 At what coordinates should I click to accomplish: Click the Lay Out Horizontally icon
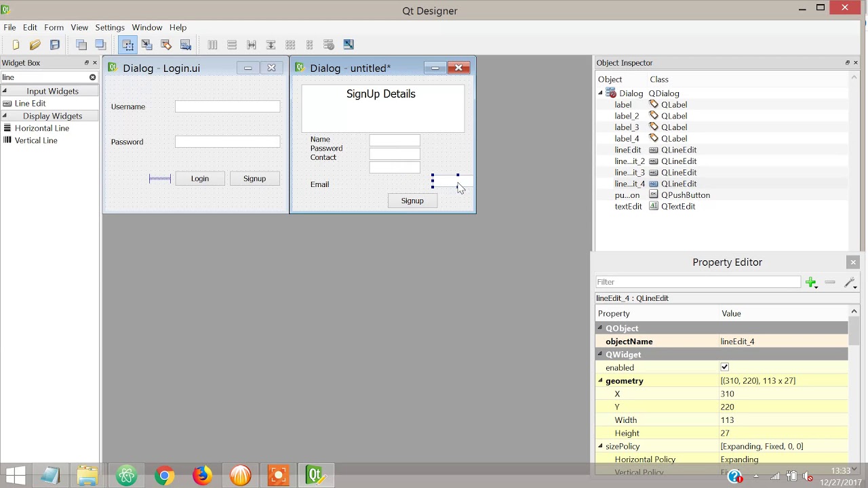212,45
